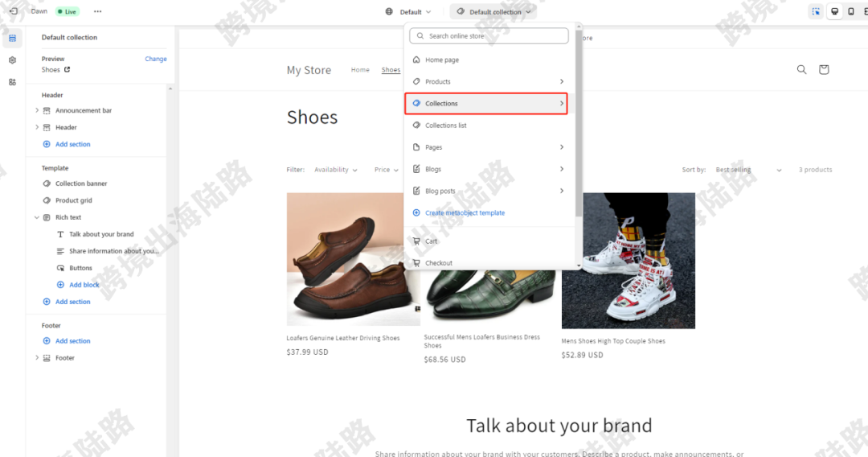
Task: Click the exit editor back icon
Action: pyautogui.click(x=14, y=11)
